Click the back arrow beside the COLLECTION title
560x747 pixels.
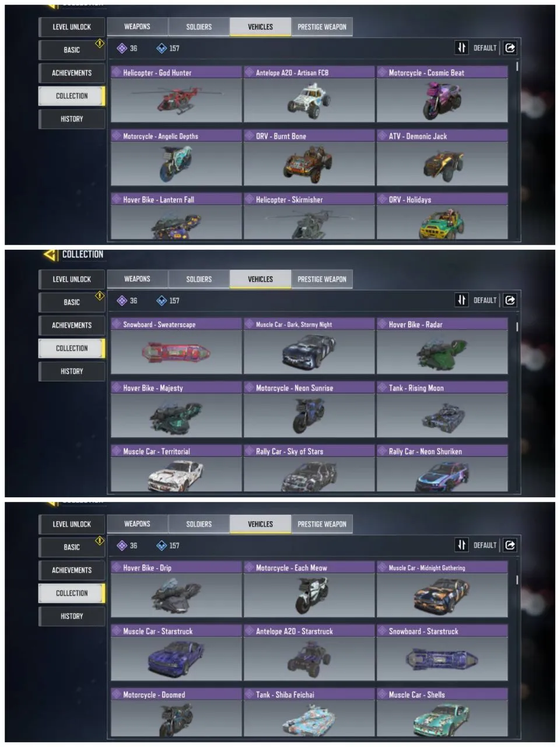pos(51,255)
